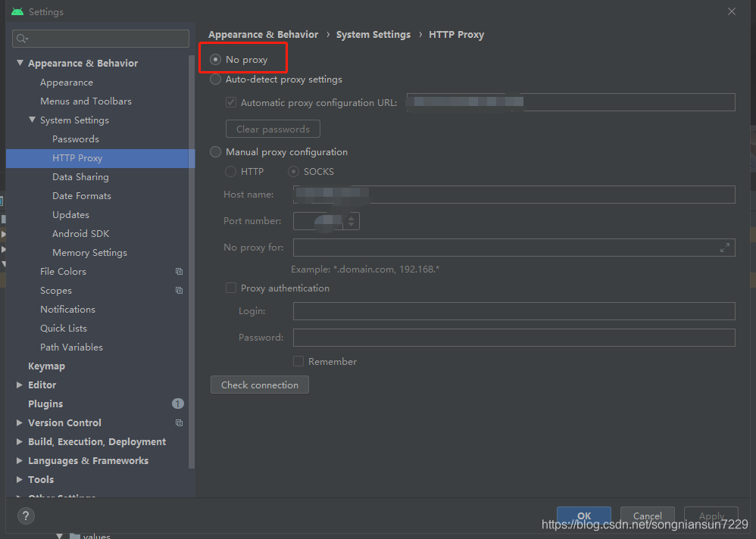Click the No proxy for input field
Viewport: 756px width, 539px height.
pyautogui.click(x=514, y=248)
